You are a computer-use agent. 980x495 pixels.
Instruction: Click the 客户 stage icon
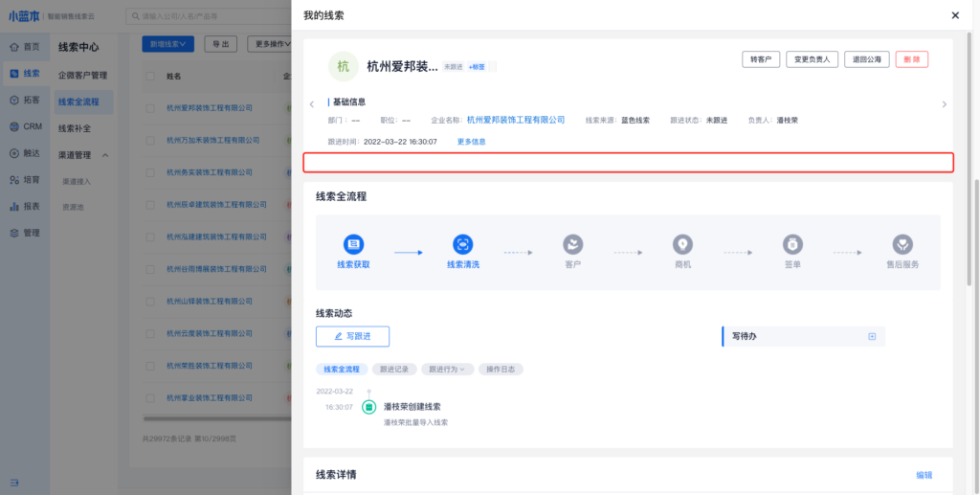[572, 244]
